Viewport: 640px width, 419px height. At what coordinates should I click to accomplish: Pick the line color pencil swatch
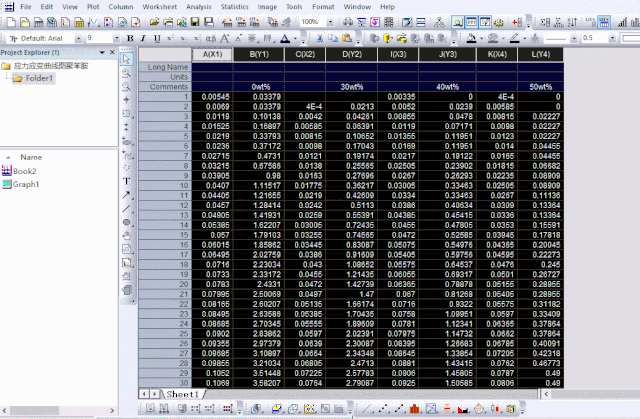[515, 38]
